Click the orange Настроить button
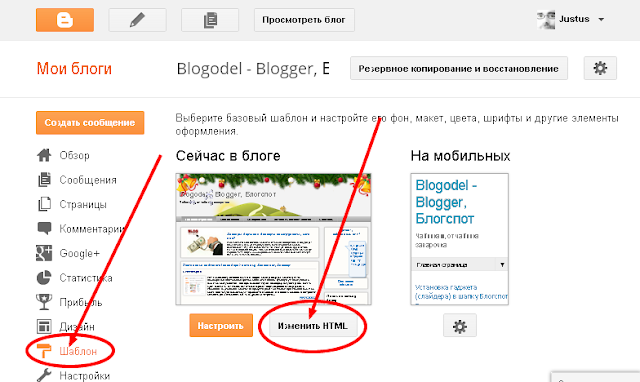The width and height of the screenshot is (640, 382). [x=221, y=325]
